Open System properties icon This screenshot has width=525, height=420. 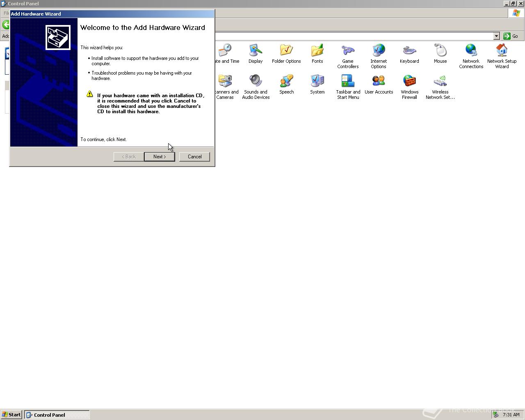[x=317, y=82]
